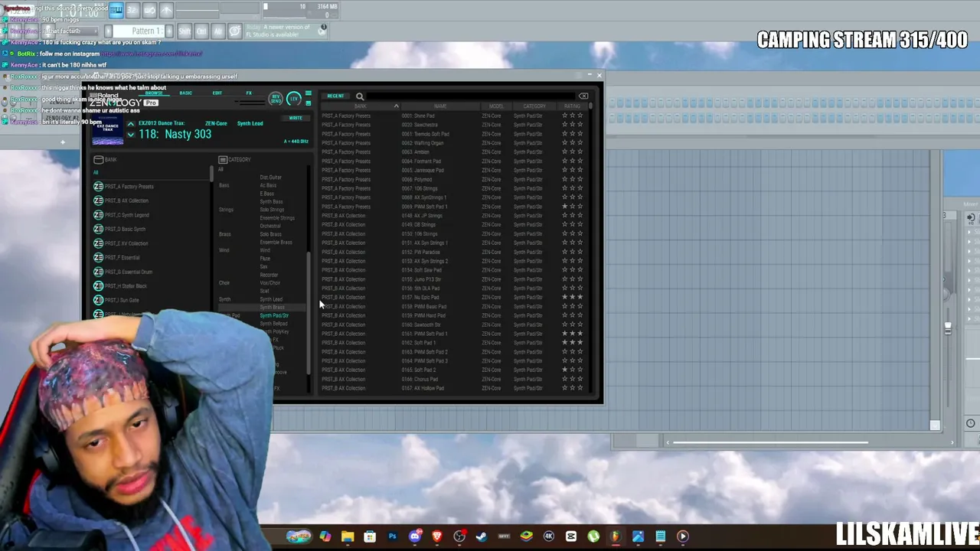Click the RECENT button in tone browser
This screenshot has width=980, height=551.
tap(335, 96)
